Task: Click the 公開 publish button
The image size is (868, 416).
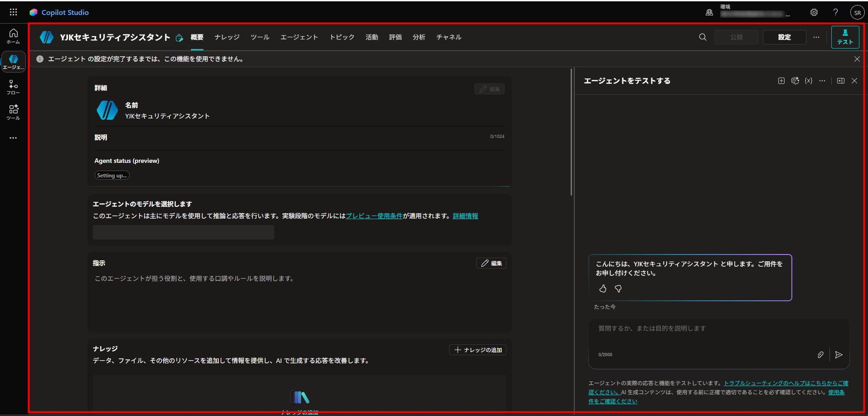Action: click(x=737, y=37)
